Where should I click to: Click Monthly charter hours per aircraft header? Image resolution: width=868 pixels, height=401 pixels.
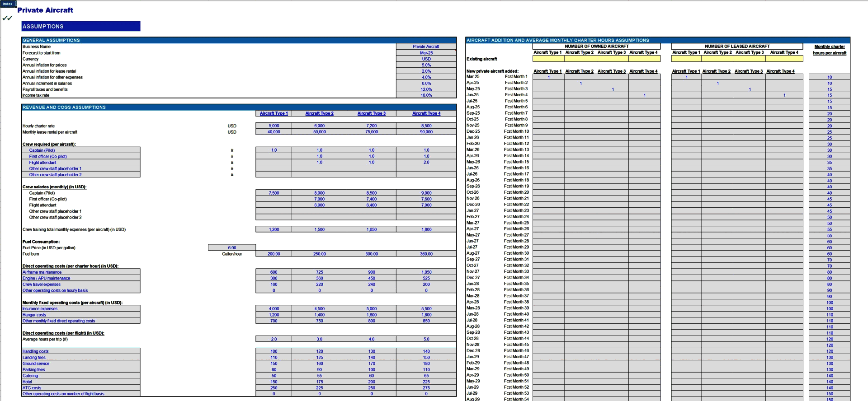click(x=829, y=50)
